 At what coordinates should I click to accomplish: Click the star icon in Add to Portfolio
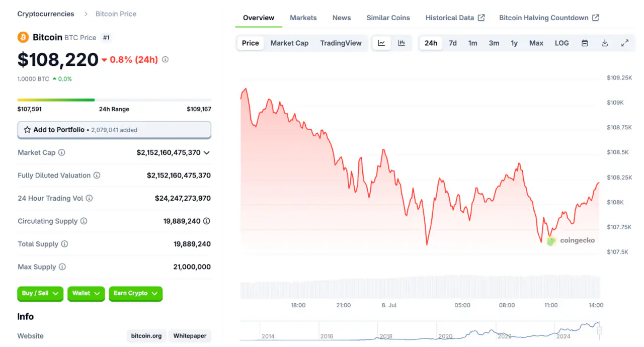27,130
